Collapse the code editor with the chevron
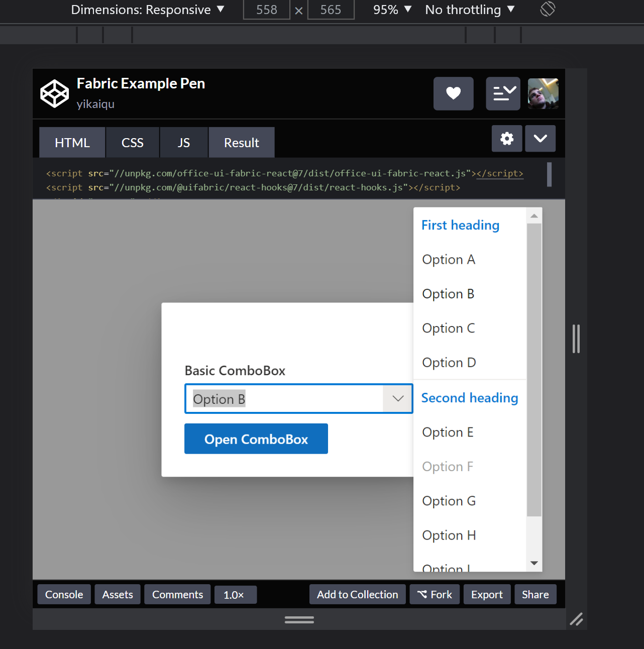This screenshot has height=649, width=644. [540, 138]
